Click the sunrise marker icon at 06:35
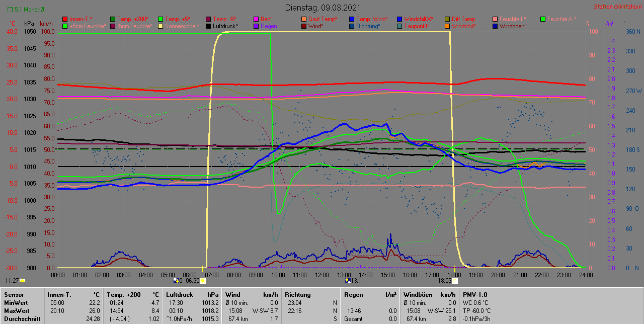 pos(203,281)
